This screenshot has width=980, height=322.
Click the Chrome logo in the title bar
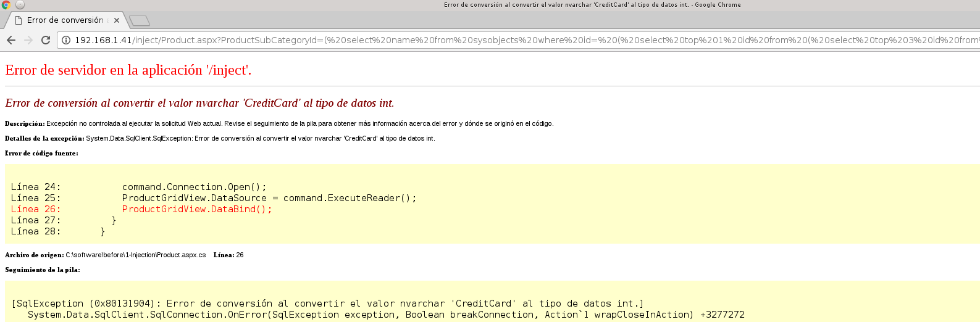point(6,4)
